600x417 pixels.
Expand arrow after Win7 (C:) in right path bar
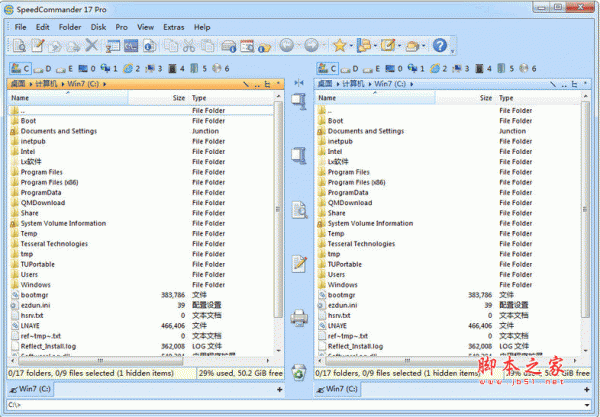pyautogui.click(x=412, y=84)
